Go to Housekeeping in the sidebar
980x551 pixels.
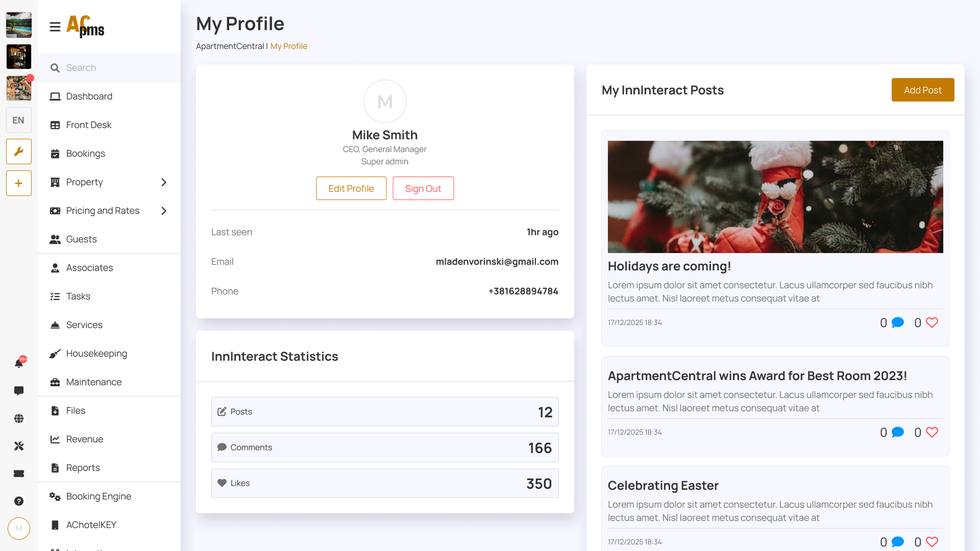96,354
